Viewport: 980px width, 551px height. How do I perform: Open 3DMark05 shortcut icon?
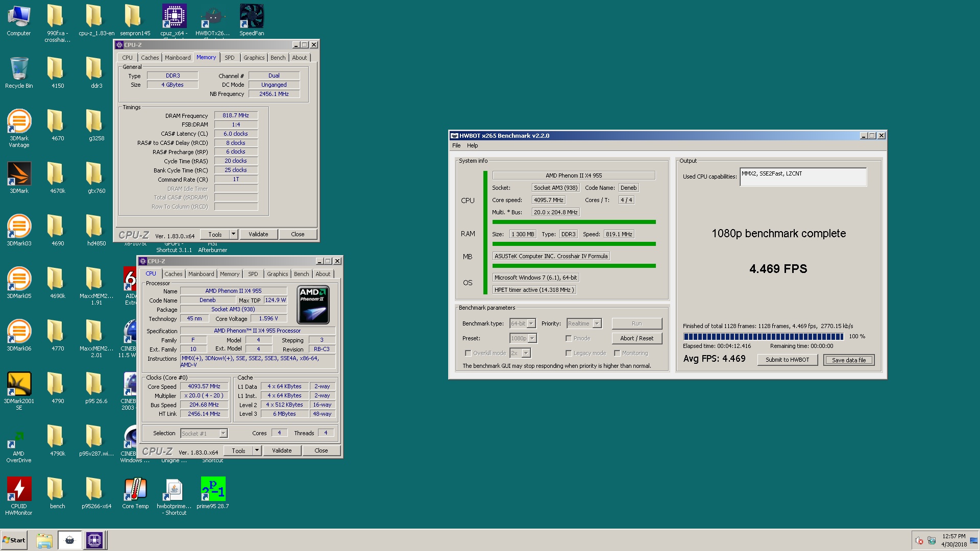pos(19,283)
